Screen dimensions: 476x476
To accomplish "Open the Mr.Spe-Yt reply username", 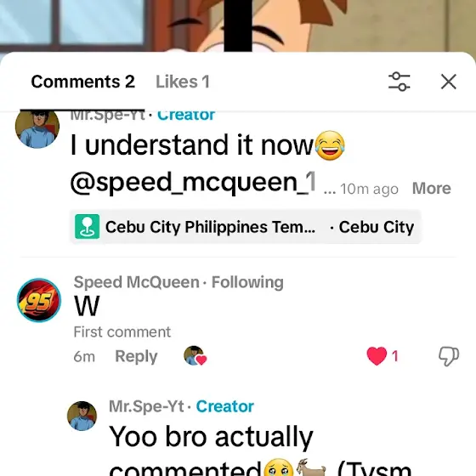I will [146, 406].
